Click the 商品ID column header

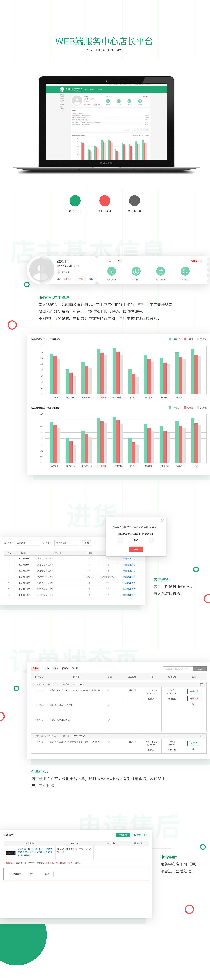[x=24, y=553]
